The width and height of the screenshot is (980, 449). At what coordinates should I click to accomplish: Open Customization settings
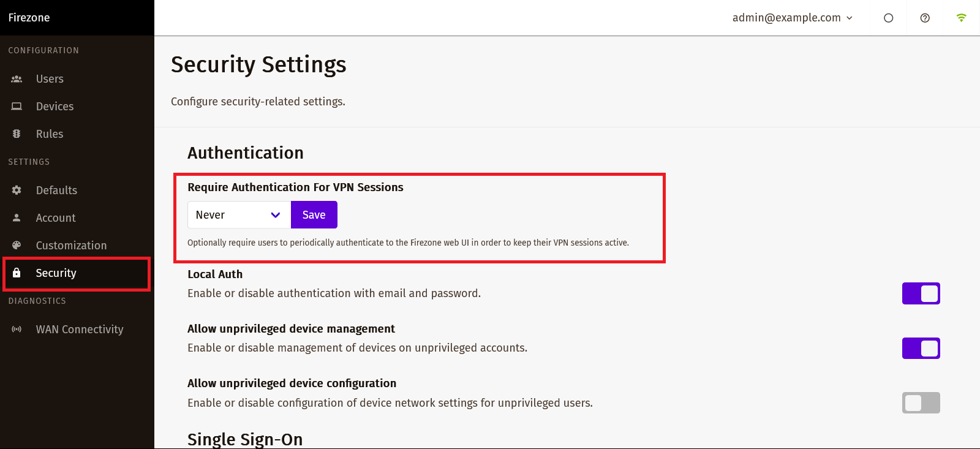(x=77, y=246)
